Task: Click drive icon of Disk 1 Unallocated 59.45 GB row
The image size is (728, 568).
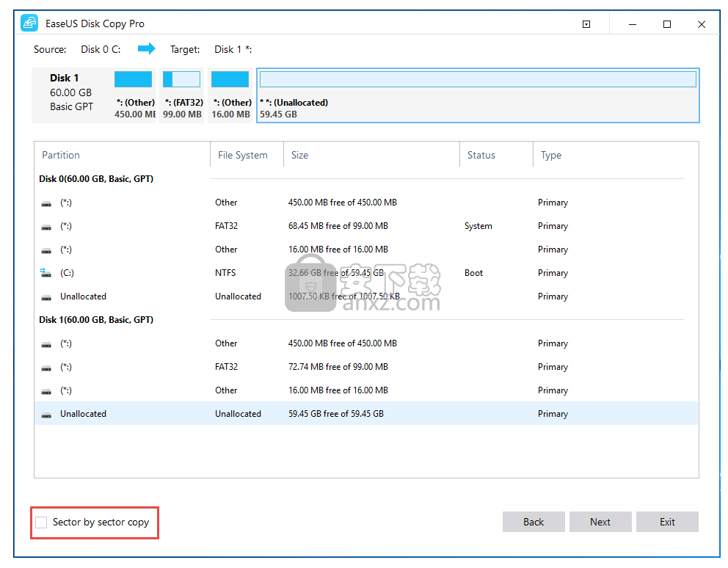Action: (x=46, y=415)
